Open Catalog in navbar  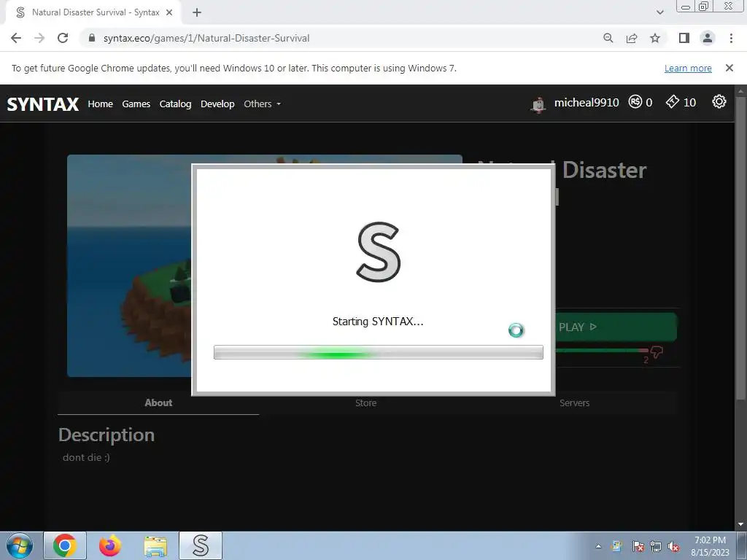[x=175, y=104]
